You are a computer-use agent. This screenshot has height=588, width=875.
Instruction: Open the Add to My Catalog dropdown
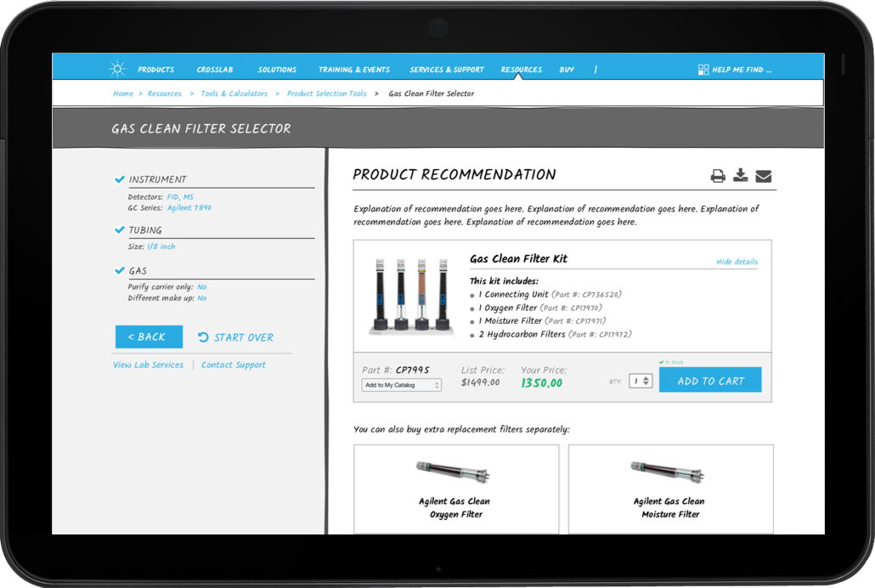401,385
